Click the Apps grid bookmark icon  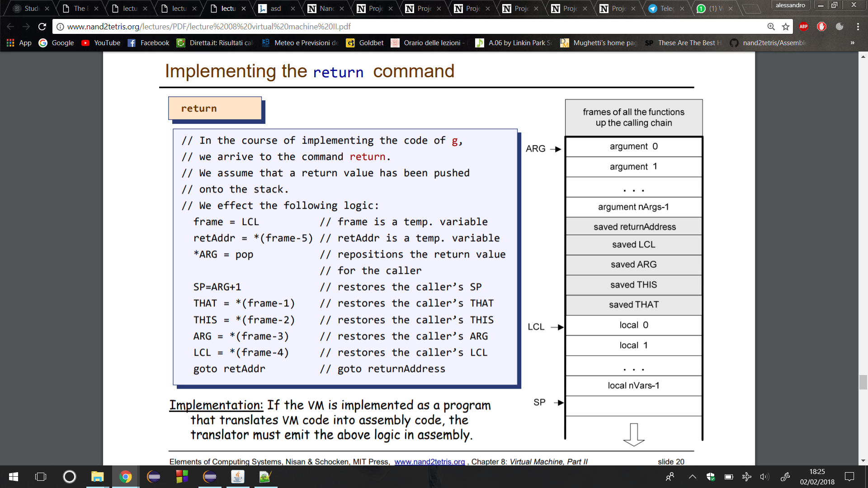pos(10,43)
